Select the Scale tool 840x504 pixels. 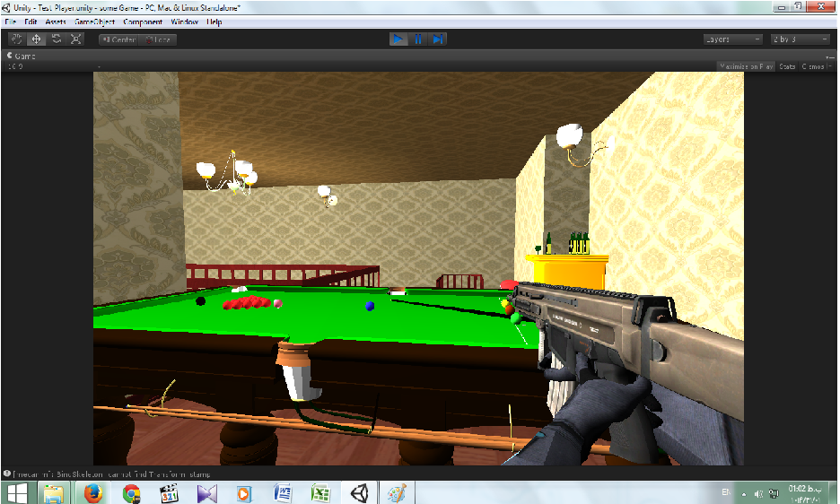[x=76, y=39]
